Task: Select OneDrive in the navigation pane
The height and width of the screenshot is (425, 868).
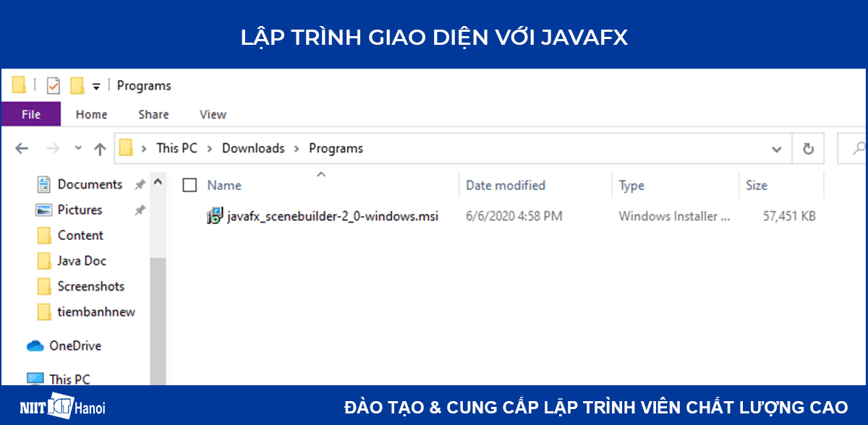Action: click(75, 345)
